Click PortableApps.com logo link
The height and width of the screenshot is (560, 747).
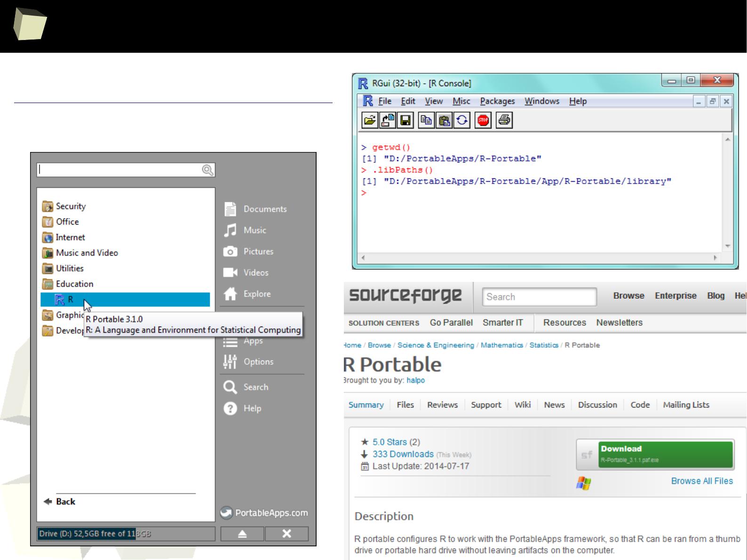coord(264,513)
